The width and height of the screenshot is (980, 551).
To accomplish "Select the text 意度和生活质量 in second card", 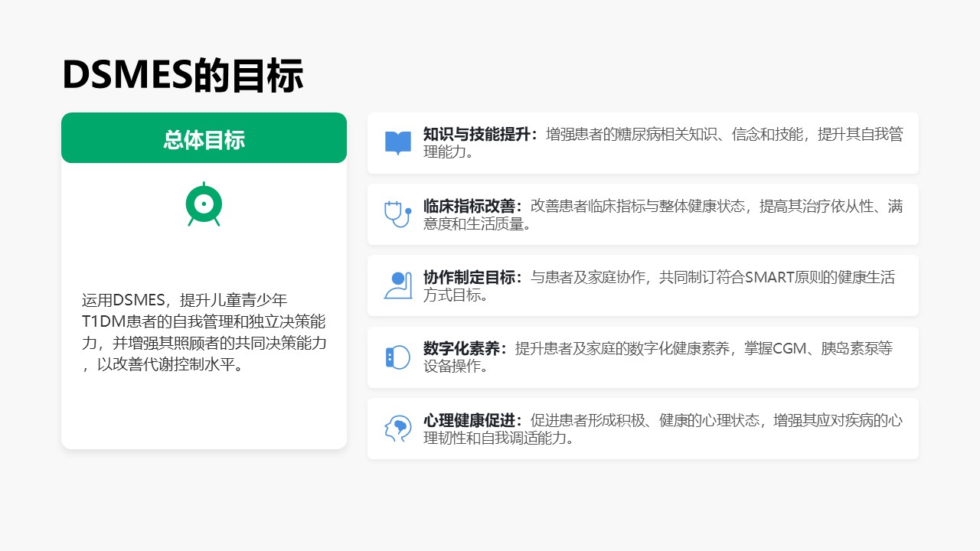I will point(477,223).
